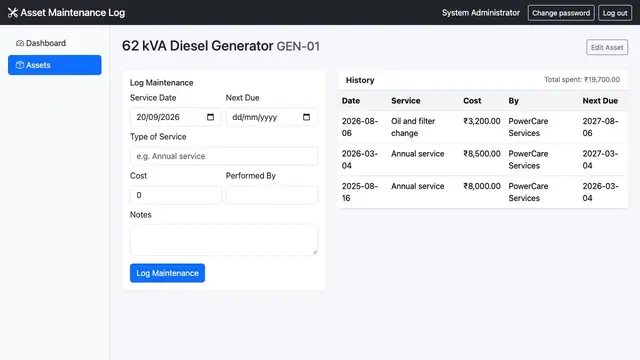Click the Next Due column header in History
The width and height of the screenshot is (640, 360).
pos(600,101)
